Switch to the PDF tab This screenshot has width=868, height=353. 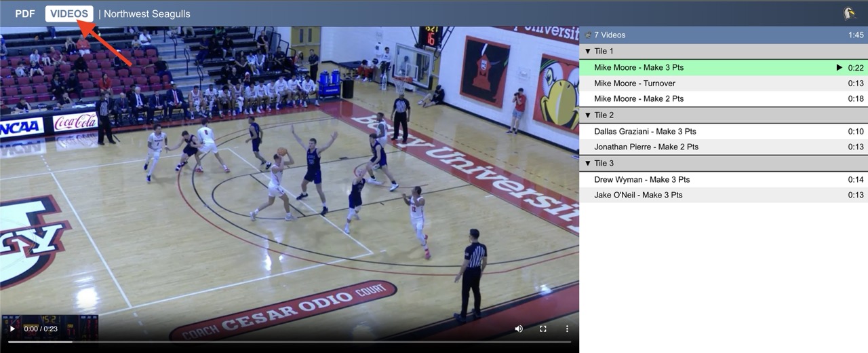point(25,14)
